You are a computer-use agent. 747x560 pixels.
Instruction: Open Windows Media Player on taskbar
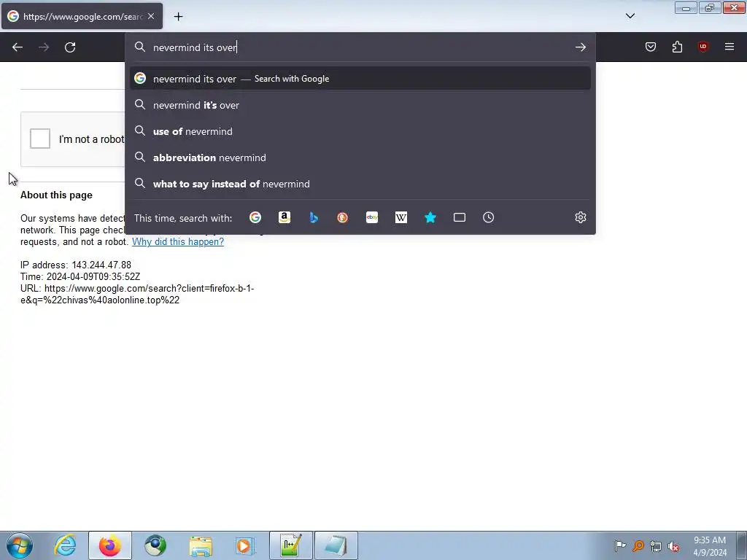point(246,545)
